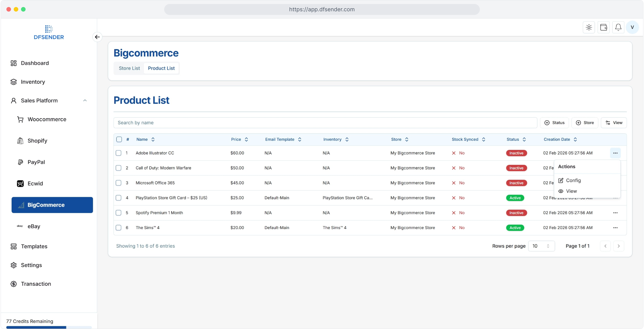Open Inventory layers icon in sidebar

[13, 82]
